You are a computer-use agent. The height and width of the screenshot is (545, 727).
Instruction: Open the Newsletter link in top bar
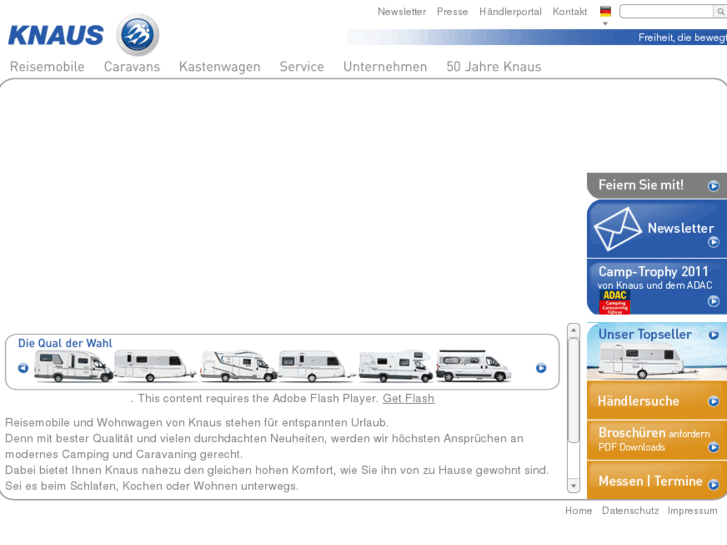coord(402,12)
